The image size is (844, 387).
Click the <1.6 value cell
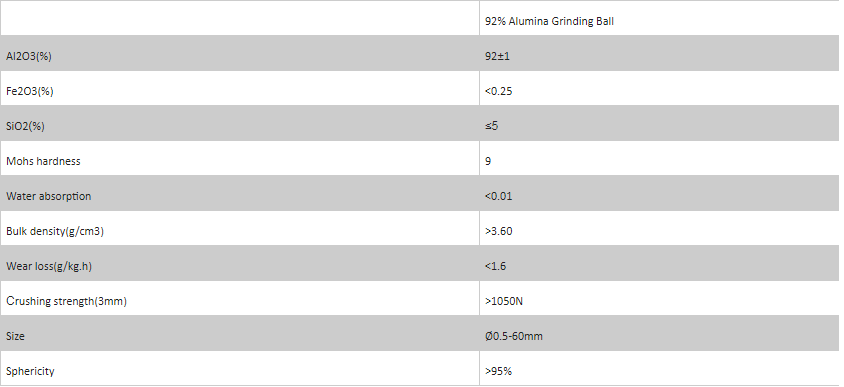(495, 266)
